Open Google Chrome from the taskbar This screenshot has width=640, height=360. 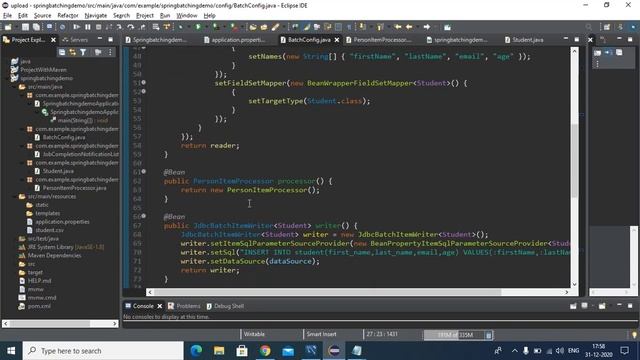pos(265,351)
